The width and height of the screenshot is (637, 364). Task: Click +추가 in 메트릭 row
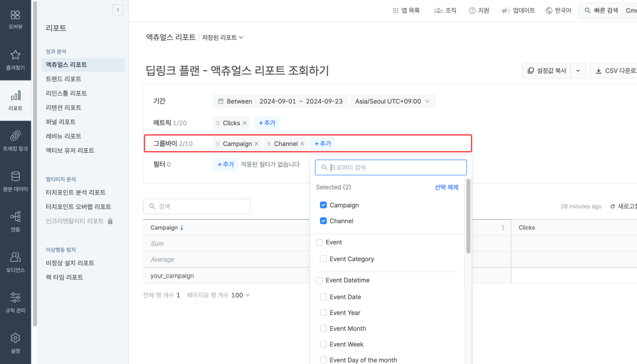coord(267,123)
